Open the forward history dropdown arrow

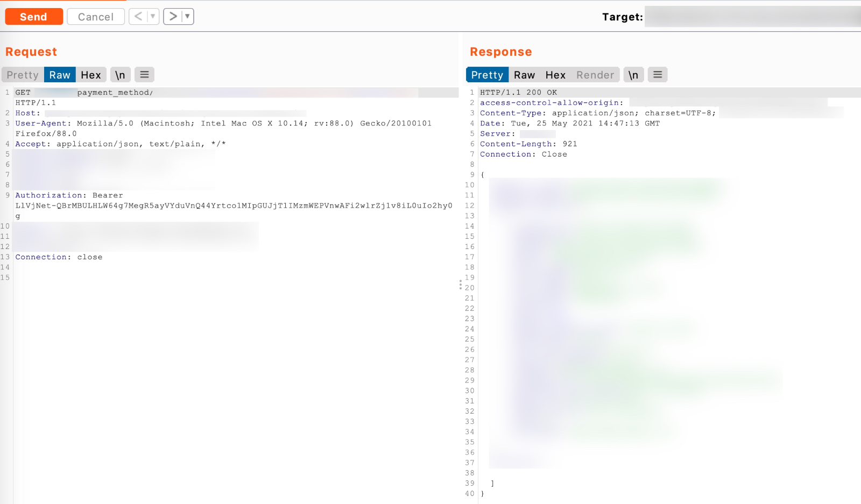pyautogui.click(x=187, y=17)
